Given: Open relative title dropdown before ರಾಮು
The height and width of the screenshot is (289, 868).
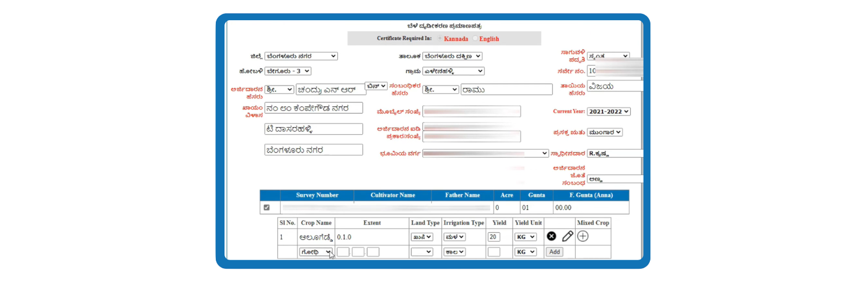Looking at the screenshot, I should tap(440, 90).
